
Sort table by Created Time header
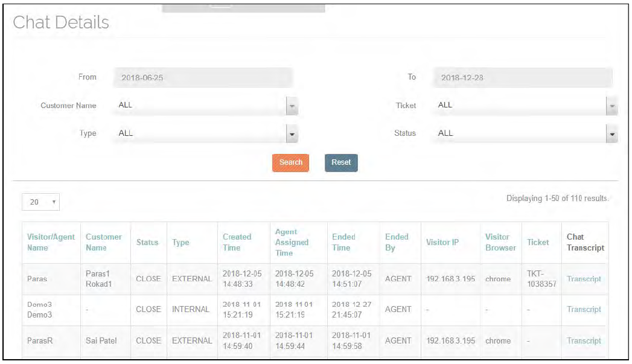pyautogui.click(x=237, y=242)
